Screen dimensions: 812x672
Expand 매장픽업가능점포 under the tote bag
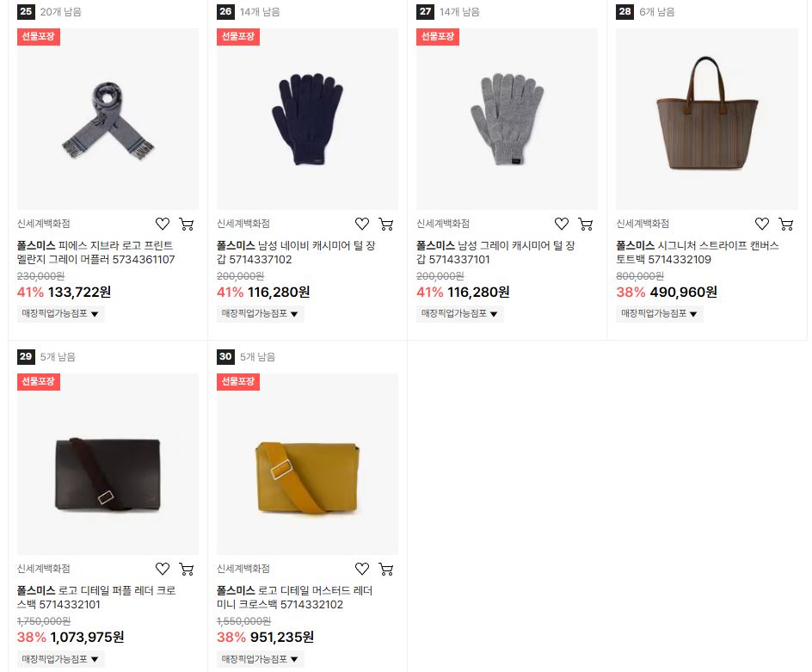(x=659, y=313)
